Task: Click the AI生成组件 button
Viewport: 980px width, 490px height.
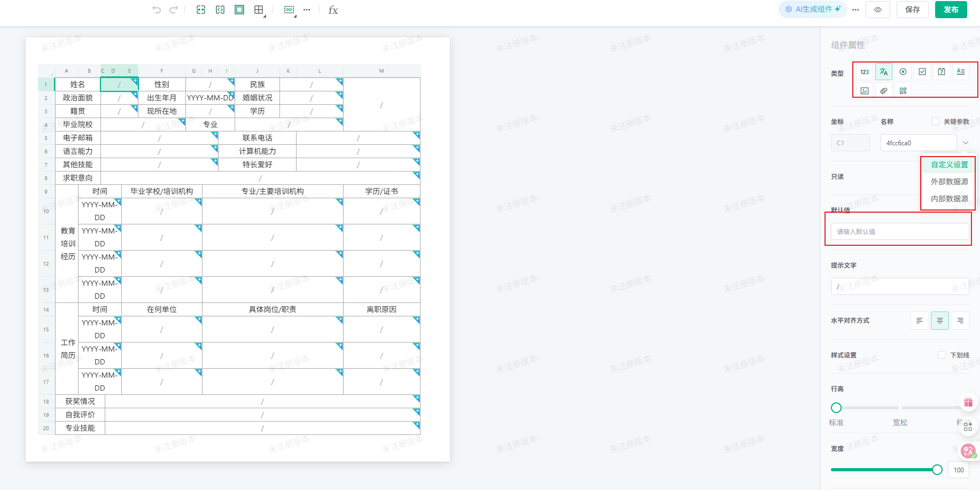Action: (813, 9)
